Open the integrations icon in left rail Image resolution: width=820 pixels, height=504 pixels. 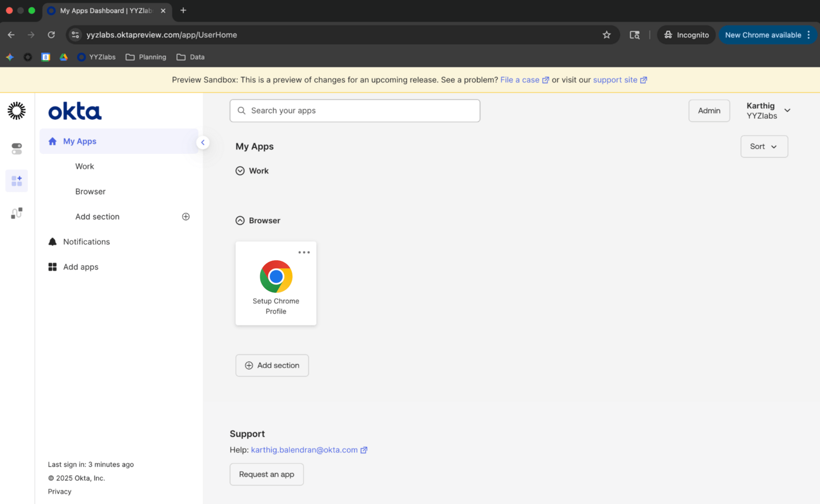click(16, 213)
